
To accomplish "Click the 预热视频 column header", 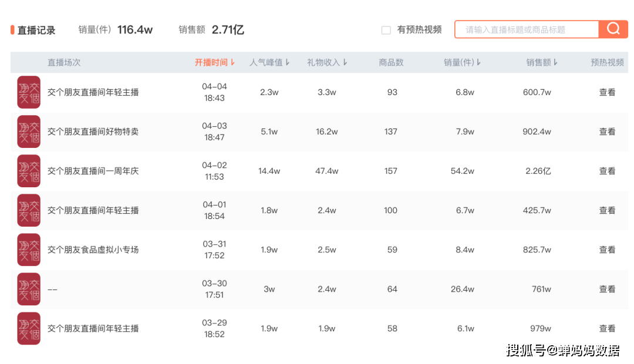I will point(607,62).
